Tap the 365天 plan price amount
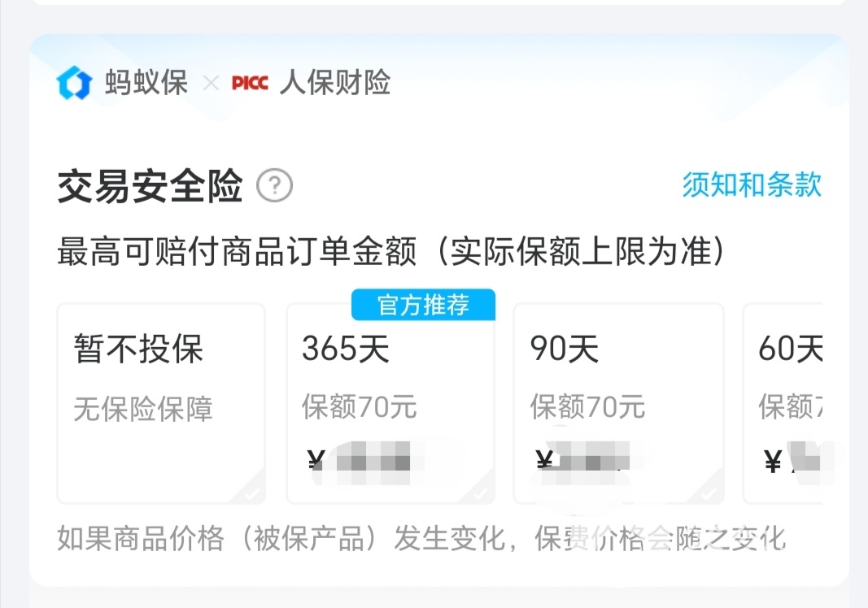868x608 pixels. point(360,462)
